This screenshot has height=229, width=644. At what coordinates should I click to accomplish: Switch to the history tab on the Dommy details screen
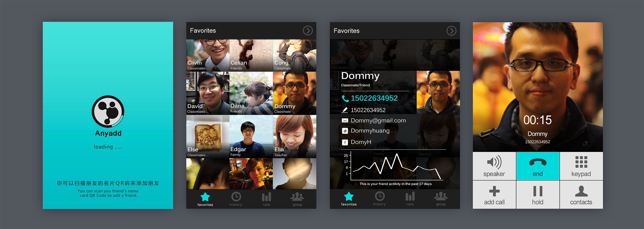point(379,199)
